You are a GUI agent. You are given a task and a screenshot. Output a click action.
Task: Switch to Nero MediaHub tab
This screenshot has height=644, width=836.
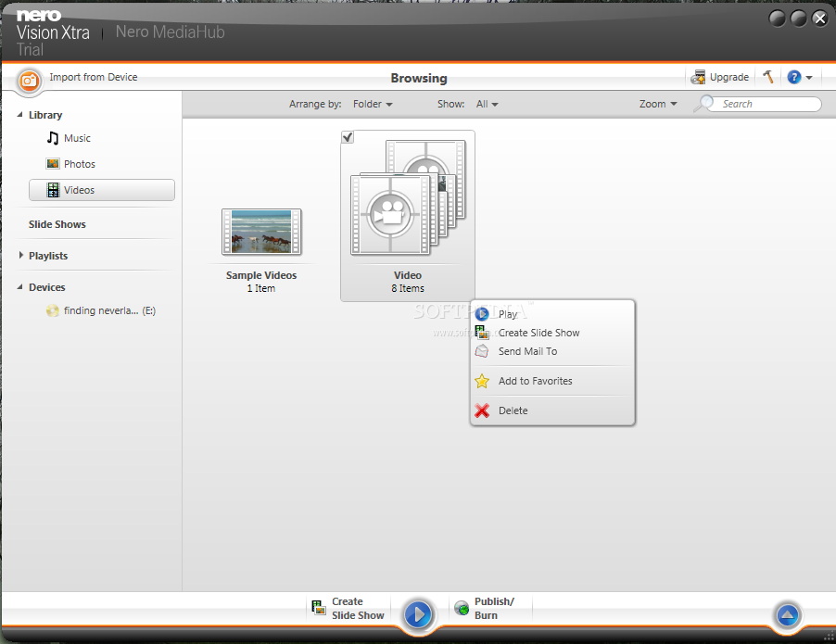coord(171,32)
